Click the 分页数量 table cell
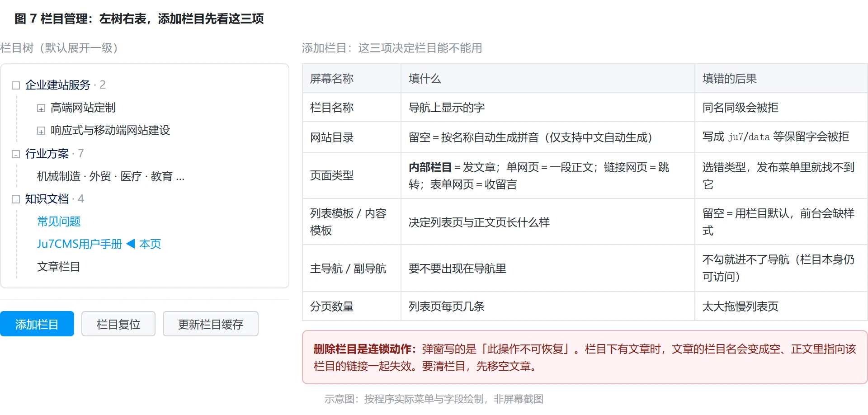 point(352,307)
